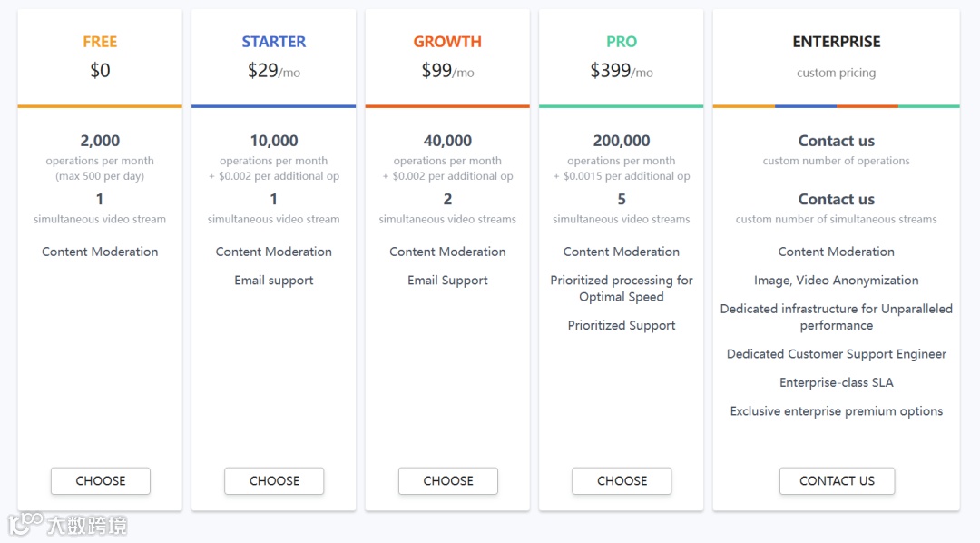This screenshot has height=543, width=980.
Task: Click 'Dedicated Customer Support Engineer' feature
Action: pos(837,354)
